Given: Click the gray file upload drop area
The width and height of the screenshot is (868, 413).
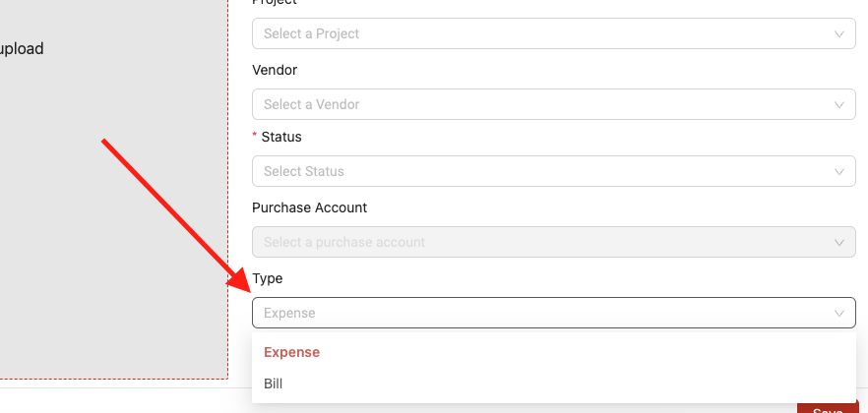Looking at the screenshot, I should pyautogui.click(x=113, y=190).
